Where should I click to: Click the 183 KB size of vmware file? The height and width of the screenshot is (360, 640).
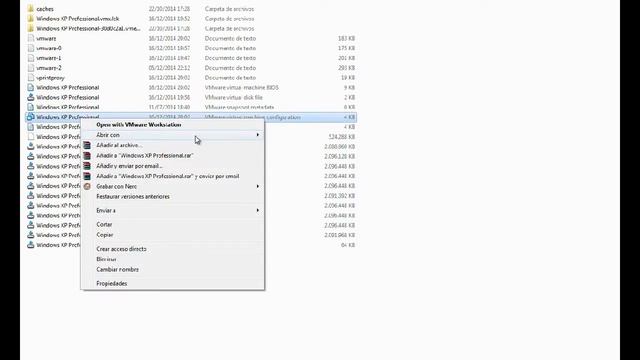click(347, 38)
